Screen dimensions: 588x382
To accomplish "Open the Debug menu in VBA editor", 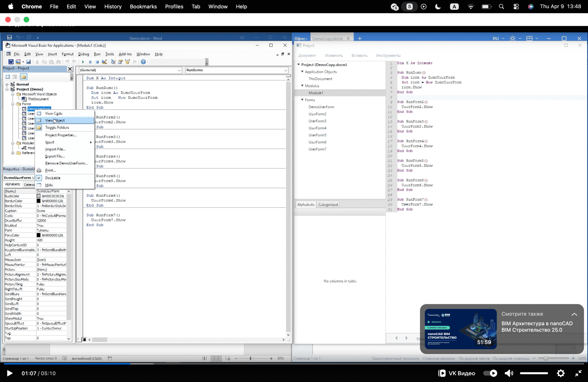I will coord(84,54).
